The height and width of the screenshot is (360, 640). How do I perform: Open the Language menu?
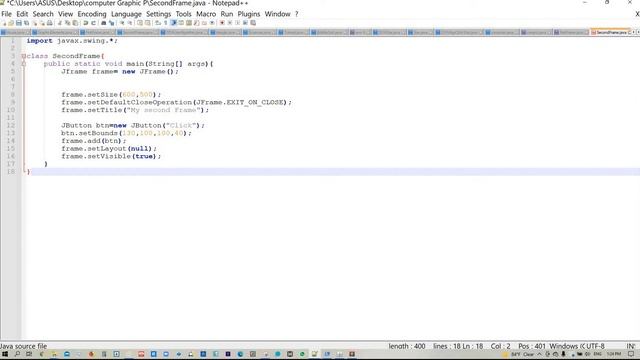point(126,14)
